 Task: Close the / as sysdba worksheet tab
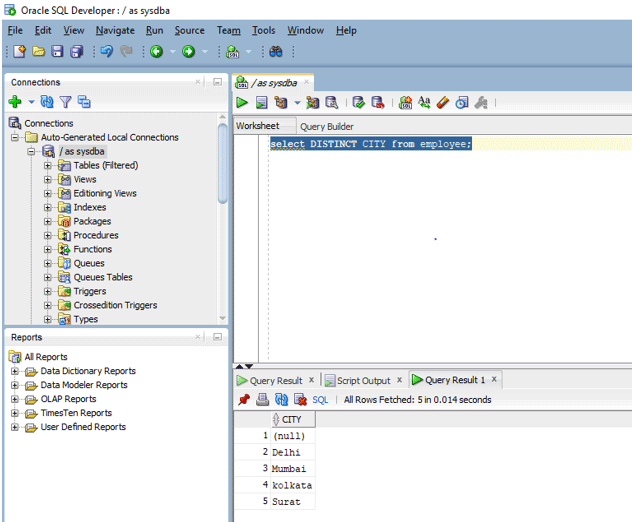click(306, 82)
